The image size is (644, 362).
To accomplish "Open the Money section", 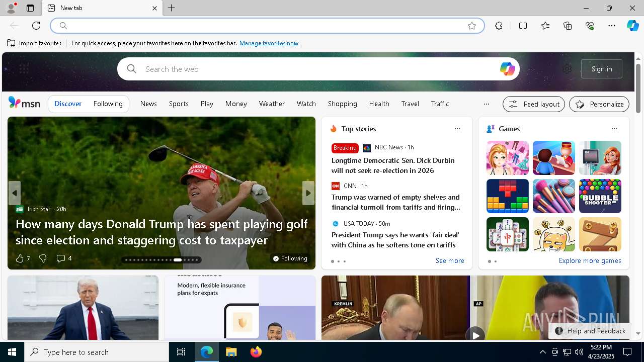I will (x=236, y=104).
